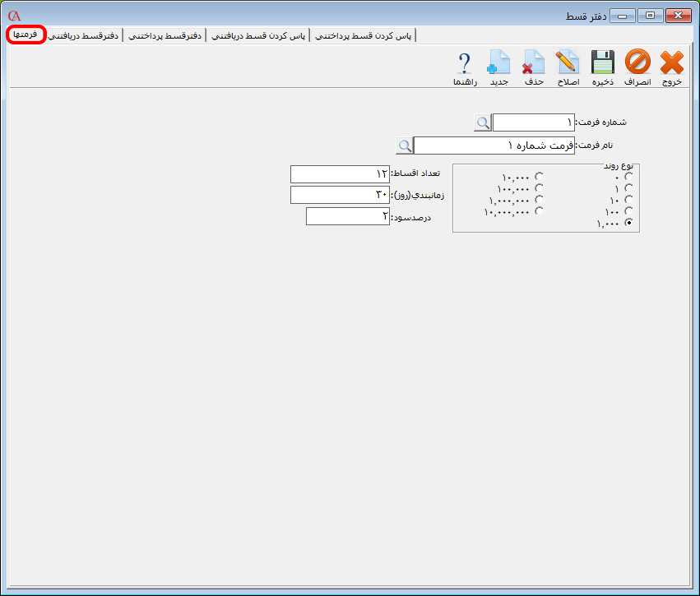Open the lookup magnifier next to نام فرمت
Image resolution: width=700 pixels, height=596 pixels.
click(x=404, y=145)
